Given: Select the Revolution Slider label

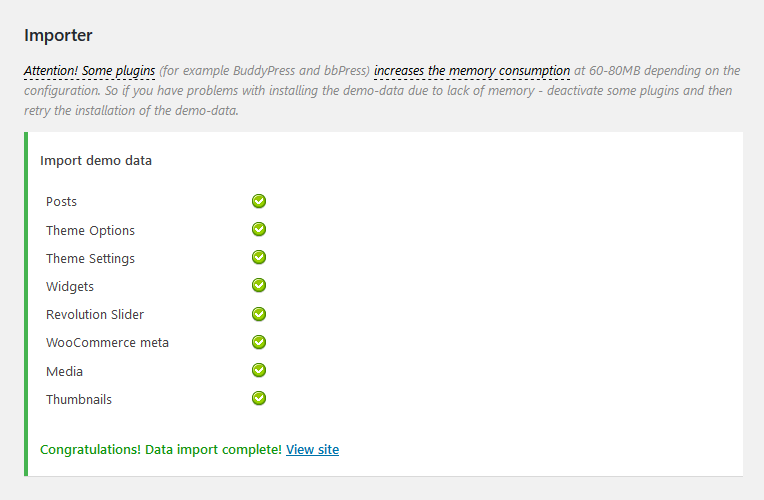Looking at the screenshot, I should click(95, 314).
